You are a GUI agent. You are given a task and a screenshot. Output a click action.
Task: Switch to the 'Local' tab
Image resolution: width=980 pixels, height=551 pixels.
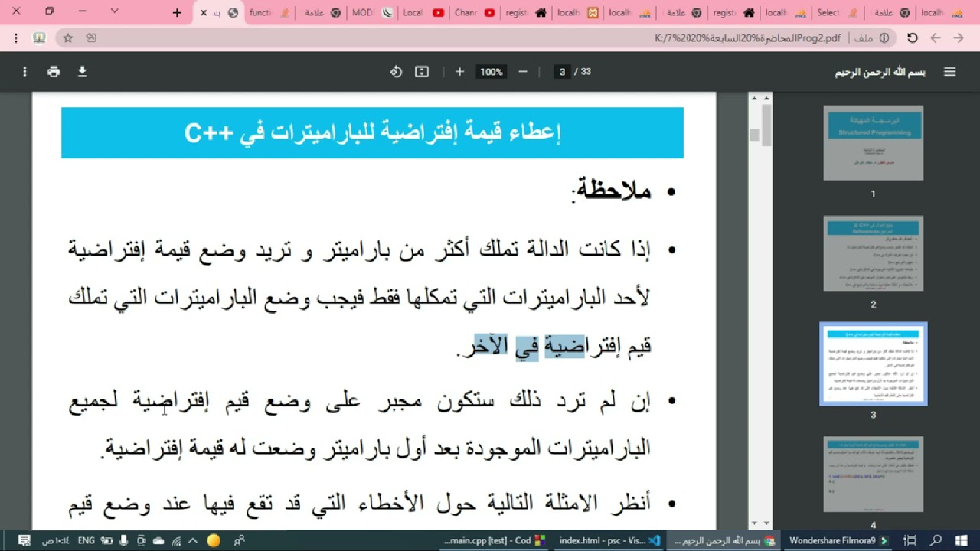pyautogui.click(x=423, y=13)
